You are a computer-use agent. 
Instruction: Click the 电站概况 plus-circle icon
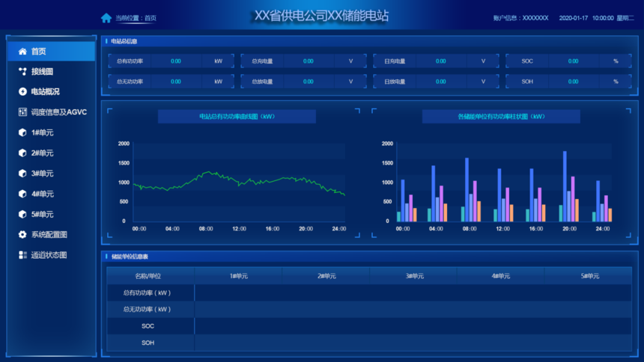point(22,92)
